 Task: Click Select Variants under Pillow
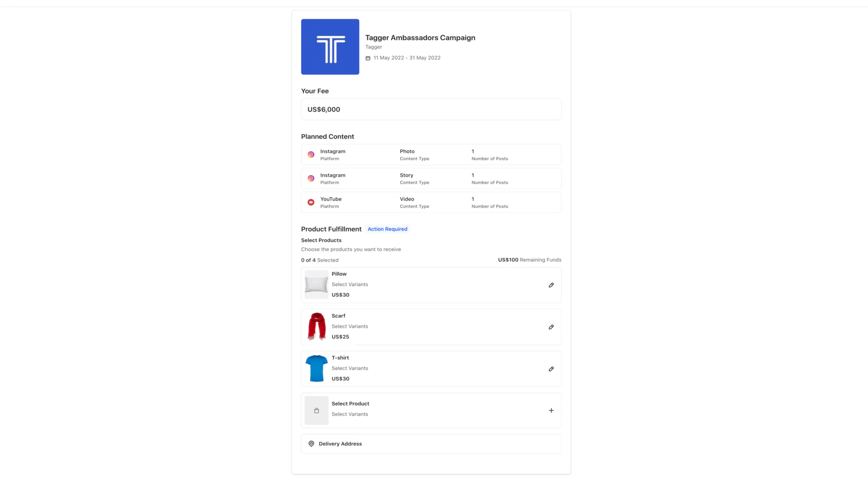point(350,285)
